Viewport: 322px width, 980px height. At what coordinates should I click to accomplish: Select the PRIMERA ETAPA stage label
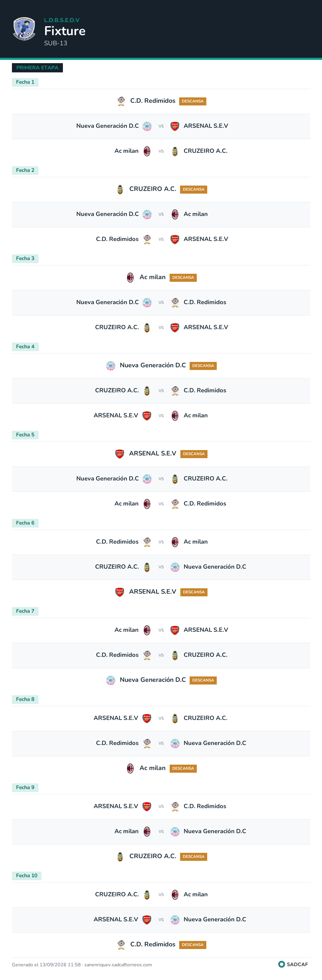[x=37, y=68]
